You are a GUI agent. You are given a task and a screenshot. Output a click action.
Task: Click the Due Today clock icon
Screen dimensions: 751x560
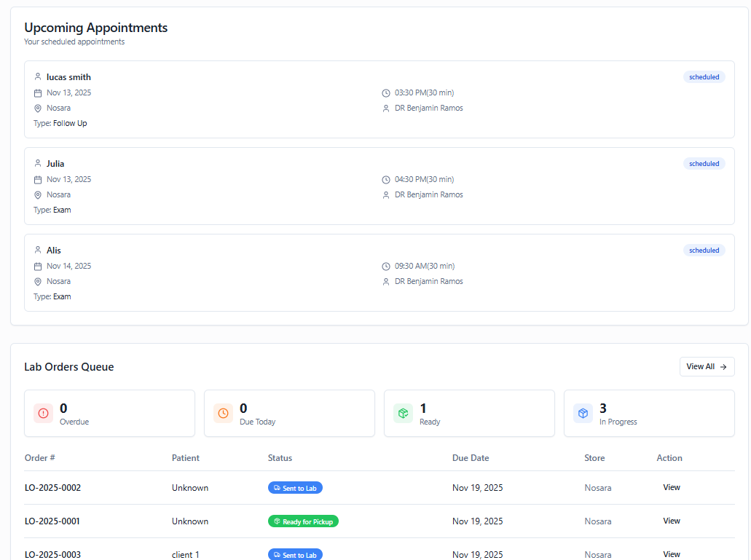pos(223,413)
